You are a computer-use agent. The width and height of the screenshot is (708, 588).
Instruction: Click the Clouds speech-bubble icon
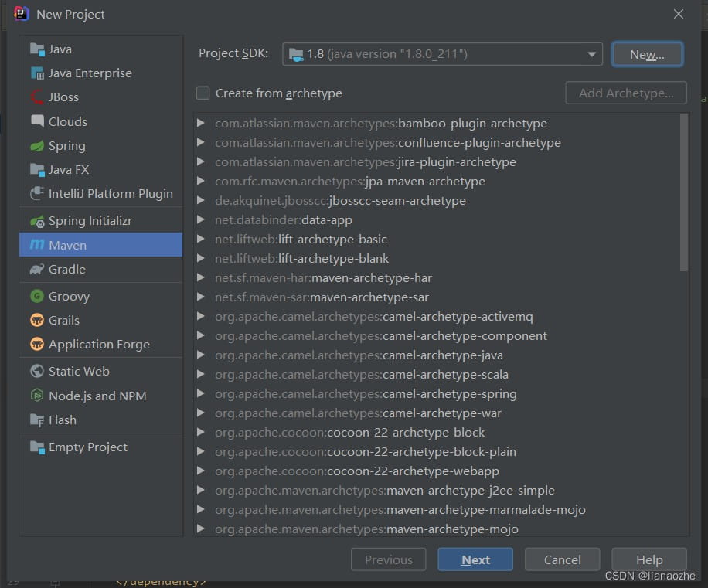37,121
